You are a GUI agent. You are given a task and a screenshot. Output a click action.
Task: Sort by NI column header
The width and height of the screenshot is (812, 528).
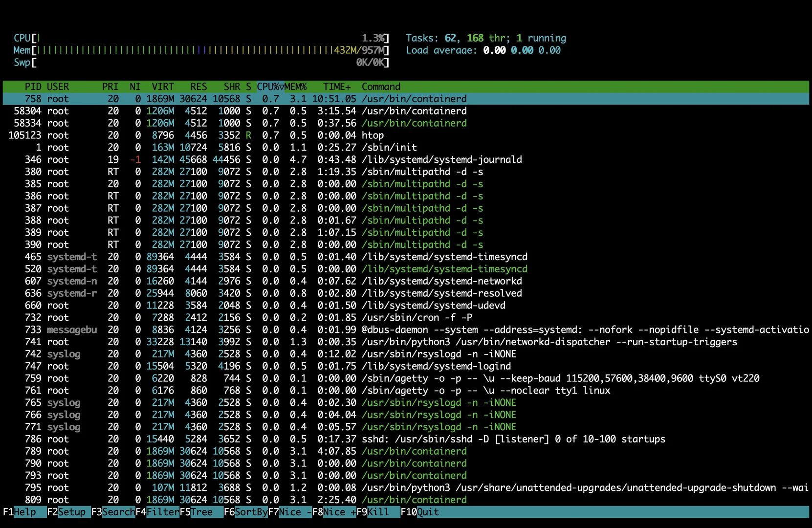pyautogui.click(x=135, y=87)
